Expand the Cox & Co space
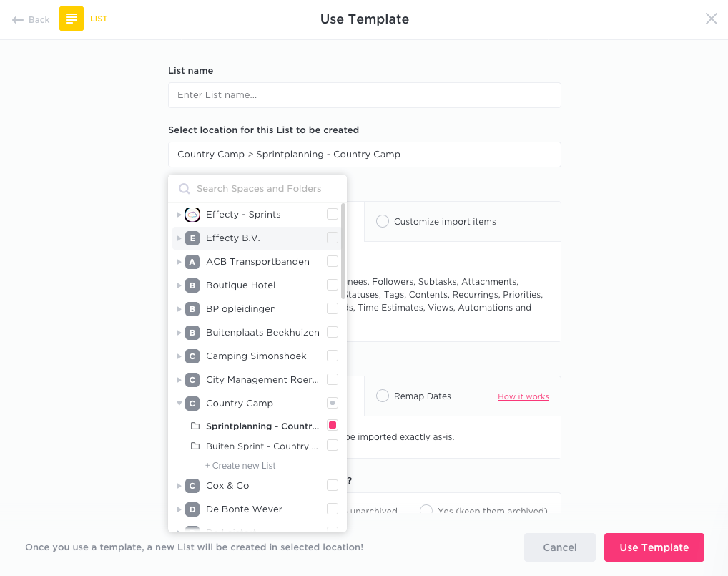The width and height of the screenshot is (728, 576). (179, 486)
